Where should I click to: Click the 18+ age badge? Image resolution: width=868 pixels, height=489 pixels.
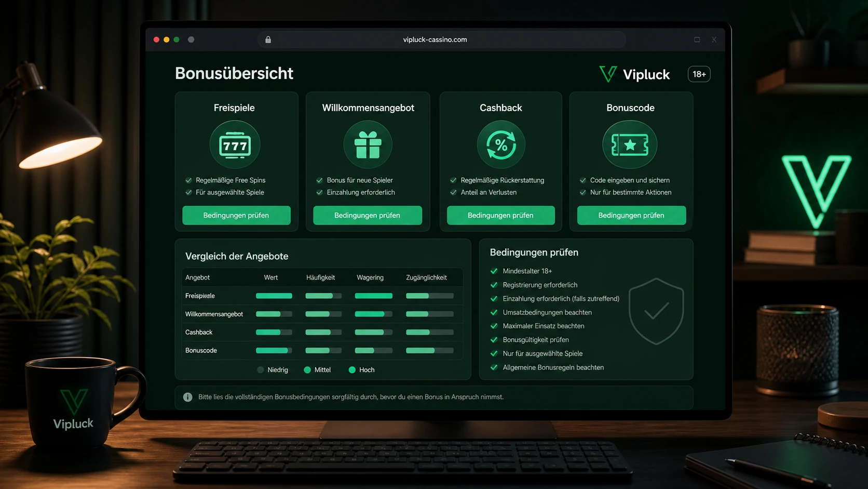pos(699,74)
